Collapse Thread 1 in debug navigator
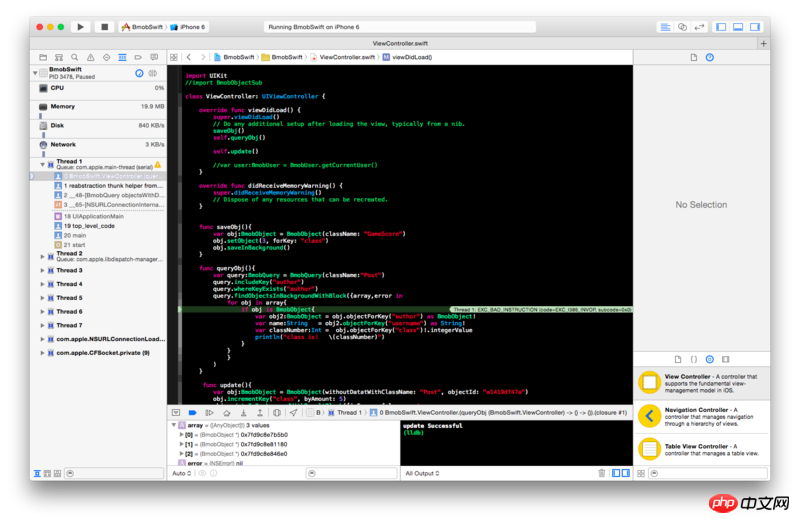 [42, 164]
